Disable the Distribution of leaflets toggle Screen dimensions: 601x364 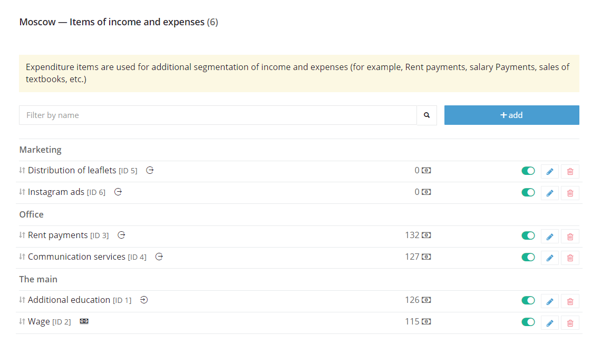point(528,171)
